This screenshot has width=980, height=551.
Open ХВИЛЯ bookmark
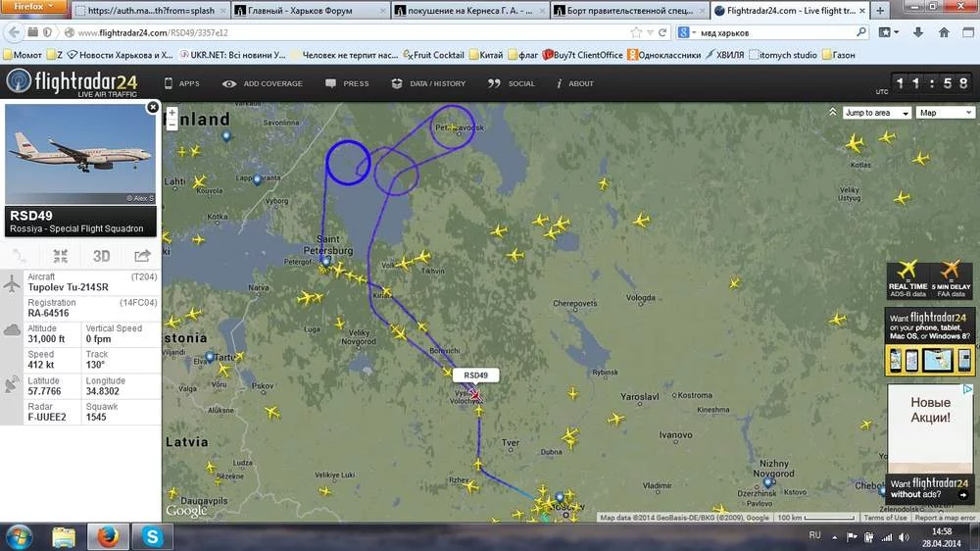pos(725,55)
